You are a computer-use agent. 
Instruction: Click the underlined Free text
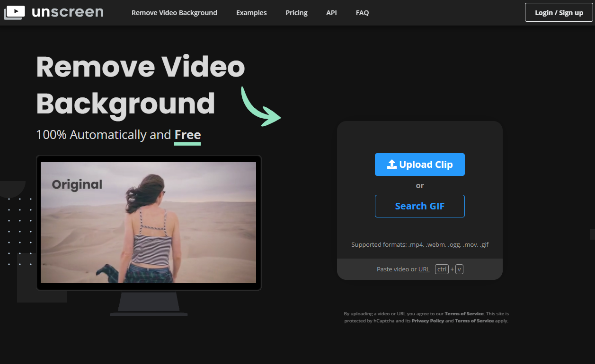tap(187, 135)
